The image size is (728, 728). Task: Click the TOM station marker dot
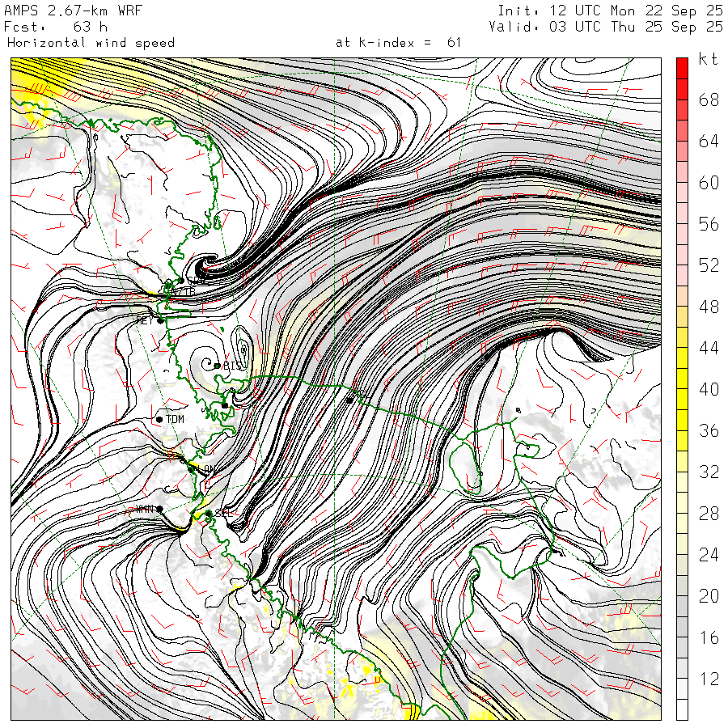pos(160,419)
